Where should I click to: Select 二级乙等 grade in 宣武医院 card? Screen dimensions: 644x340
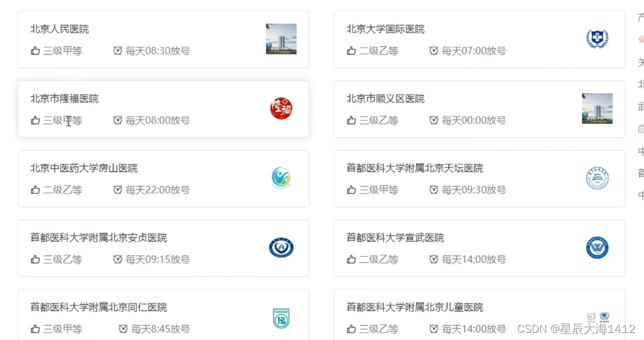click(x=379, y=259)
